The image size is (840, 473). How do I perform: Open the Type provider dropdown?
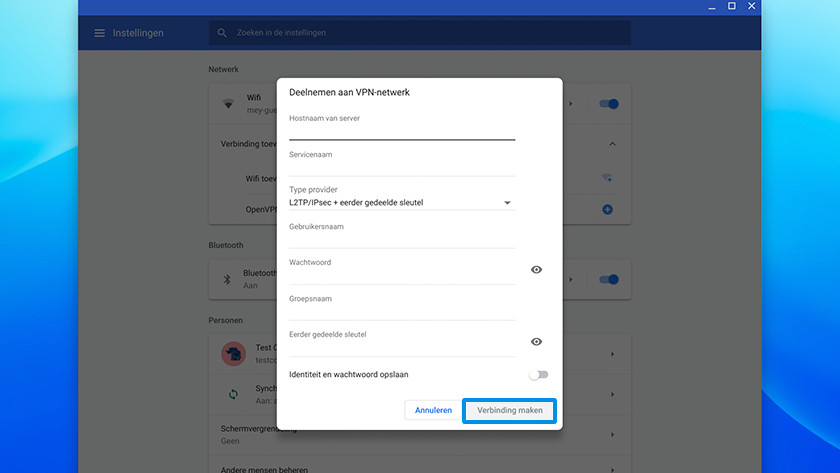(x=401, y=203)
